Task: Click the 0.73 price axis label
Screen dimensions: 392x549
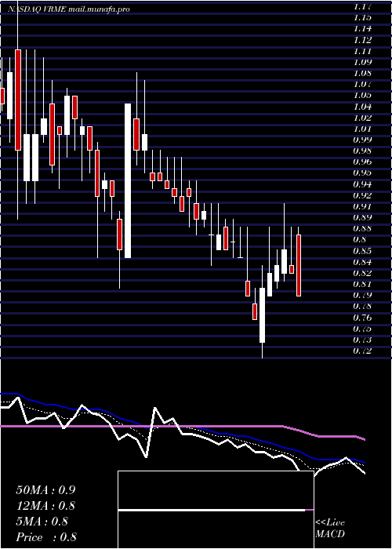Action: click(362, 340)
